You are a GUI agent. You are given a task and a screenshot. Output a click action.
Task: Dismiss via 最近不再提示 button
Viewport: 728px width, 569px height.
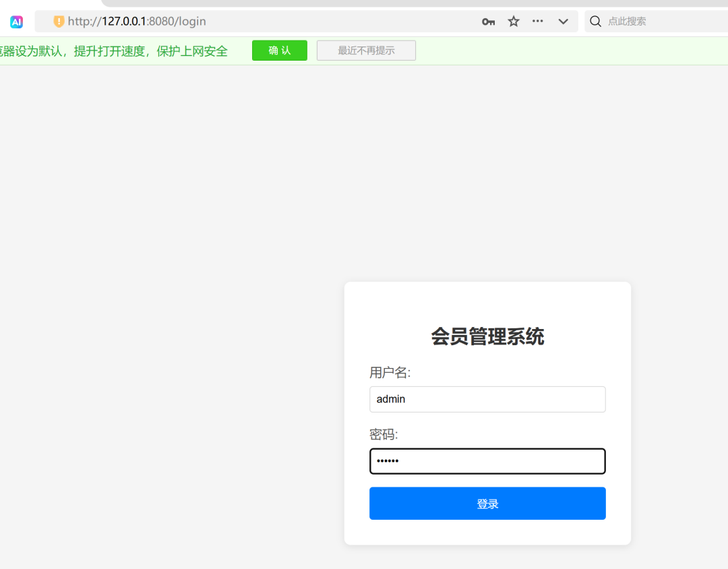point(366,50)
